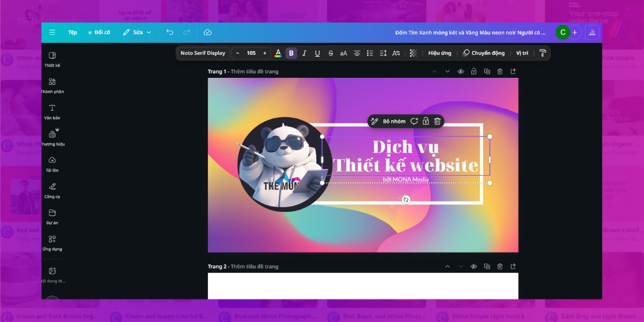644x322 pixels.
Task: Expand the Sửa editing mode dropdown
Action: [x=137, y=32]
